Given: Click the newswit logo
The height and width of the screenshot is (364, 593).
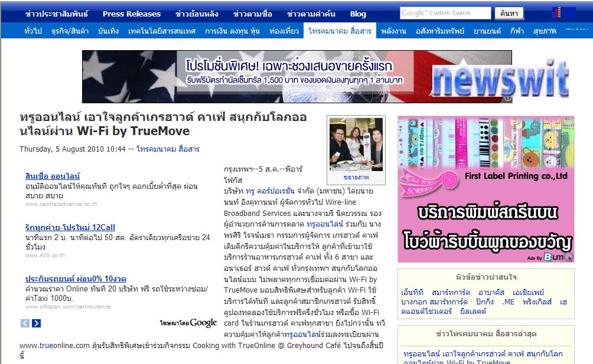Looking at the screenshot, I should (x=500, y=79).
